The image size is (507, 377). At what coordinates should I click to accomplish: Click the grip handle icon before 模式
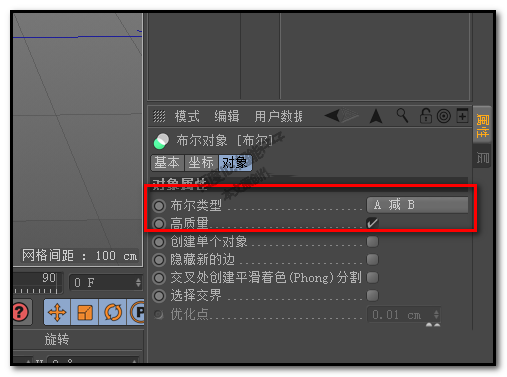pos(159,116)
